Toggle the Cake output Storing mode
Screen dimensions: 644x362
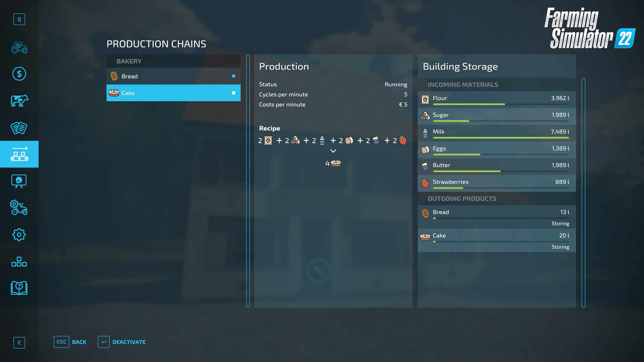[560, 247]
